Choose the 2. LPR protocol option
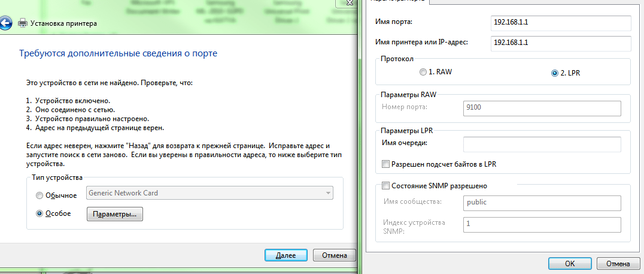This screenshot has height=274, width=644. [554, 73]
